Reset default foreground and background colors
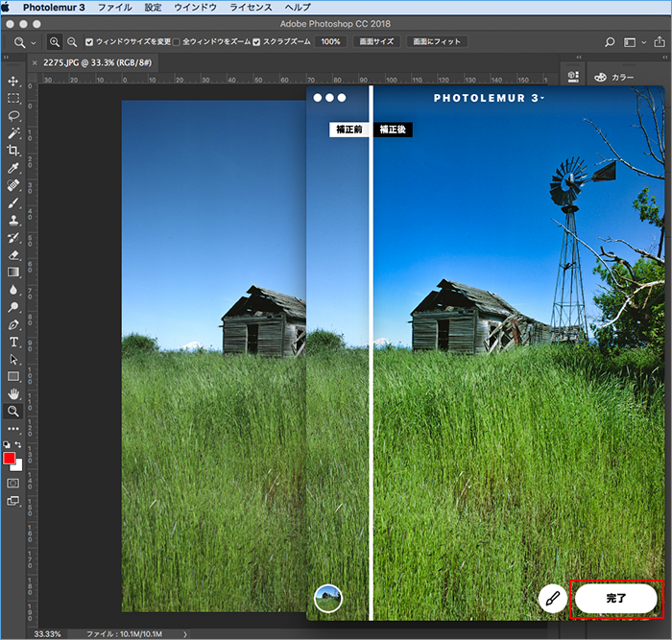 coord(7,444)
